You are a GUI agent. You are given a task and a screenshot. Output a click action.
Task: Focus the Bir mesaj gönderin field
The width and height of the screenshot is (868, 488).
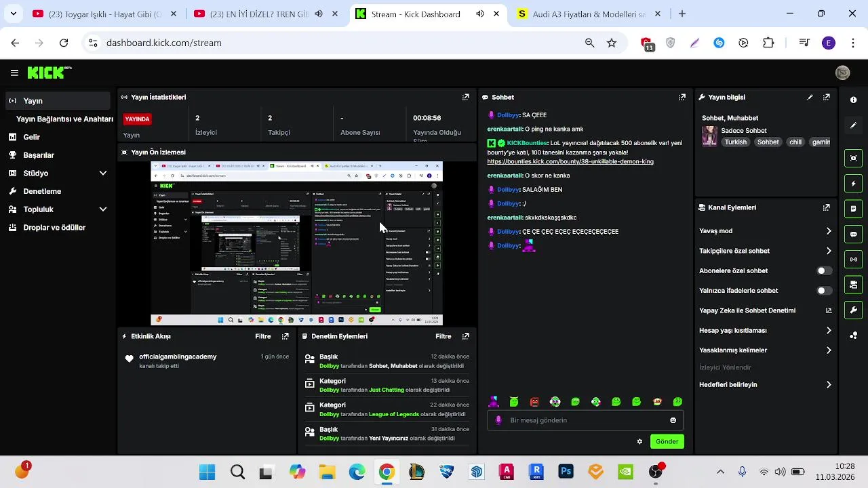[585, 420]
